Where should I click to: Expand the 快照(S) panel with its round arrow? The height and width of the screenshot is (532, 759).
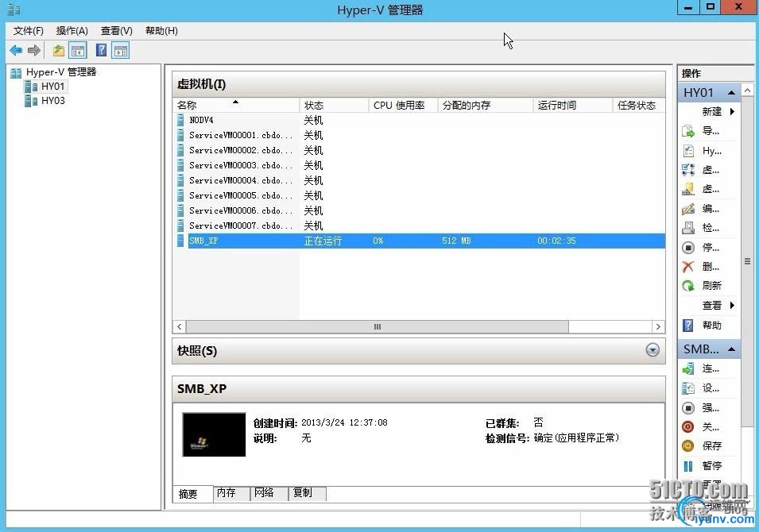(653, 349)
